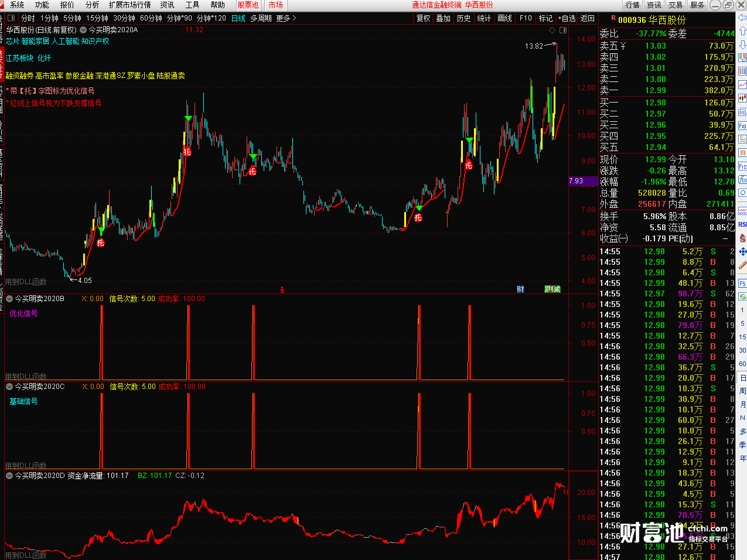Click the +自选 add-to-watchlist button

[x=567, y=18]
